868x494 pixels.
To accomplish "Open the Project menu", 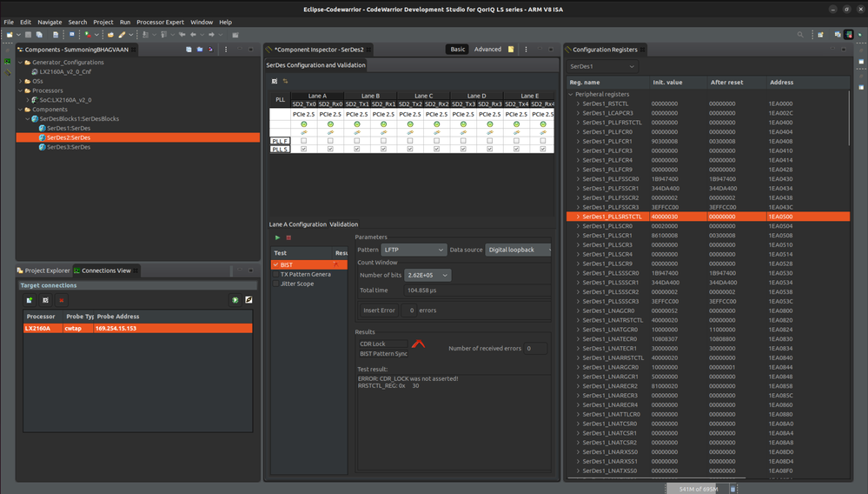I will tap(103, 22).
